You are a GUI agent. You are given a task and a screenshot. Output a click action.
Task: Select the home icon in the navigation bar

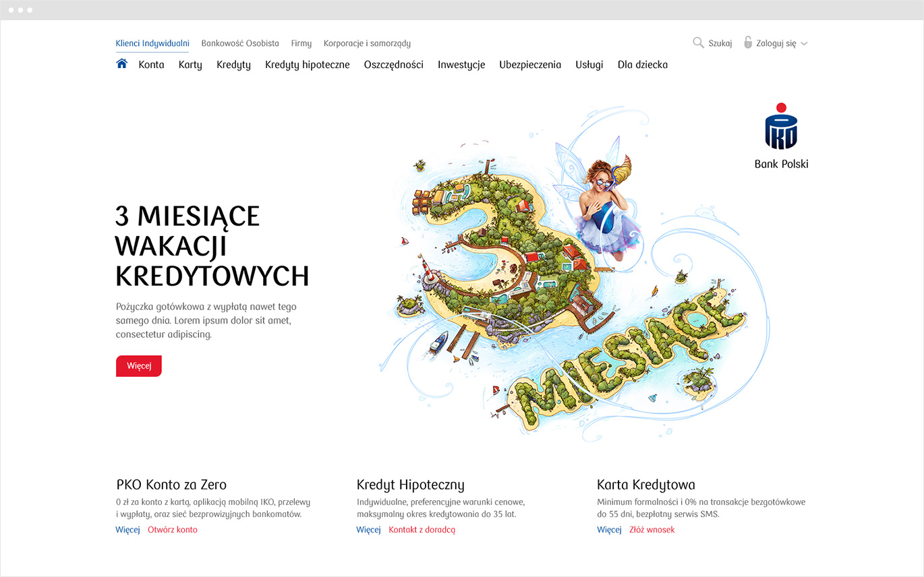point(121,63)
